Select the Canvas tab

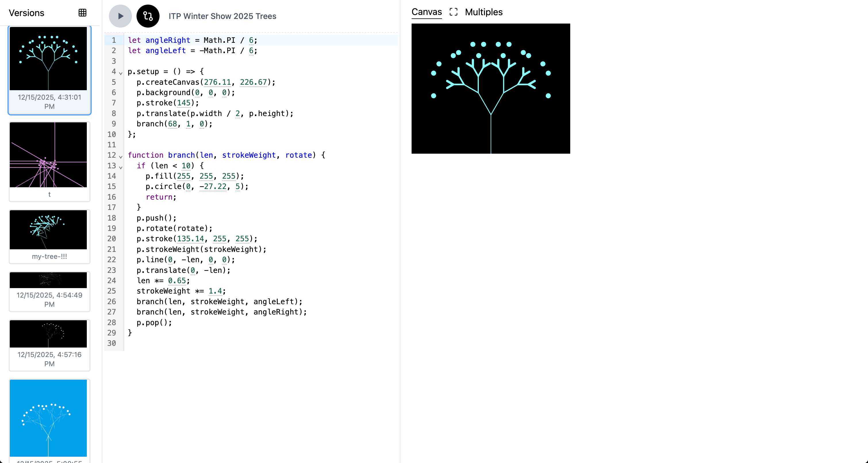[x=426, y=12]
